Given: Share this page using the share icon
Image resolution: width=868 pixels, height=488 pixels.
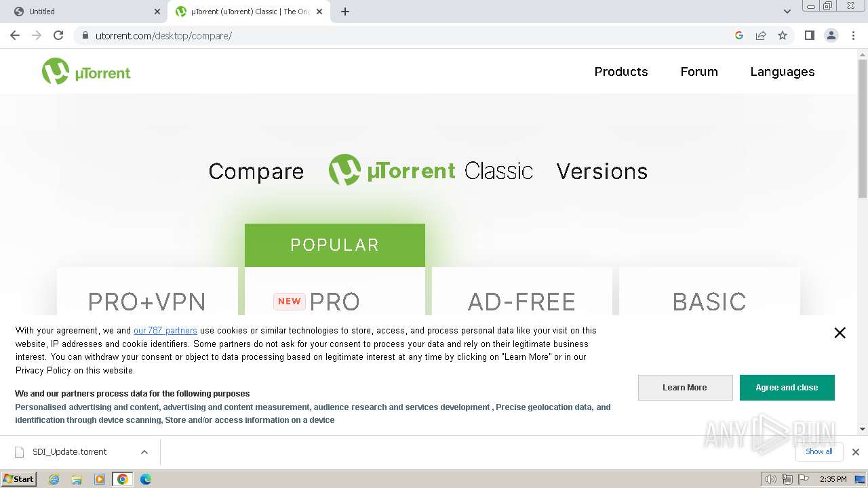Looking at the screenshot, I should [x=761, y=35].
